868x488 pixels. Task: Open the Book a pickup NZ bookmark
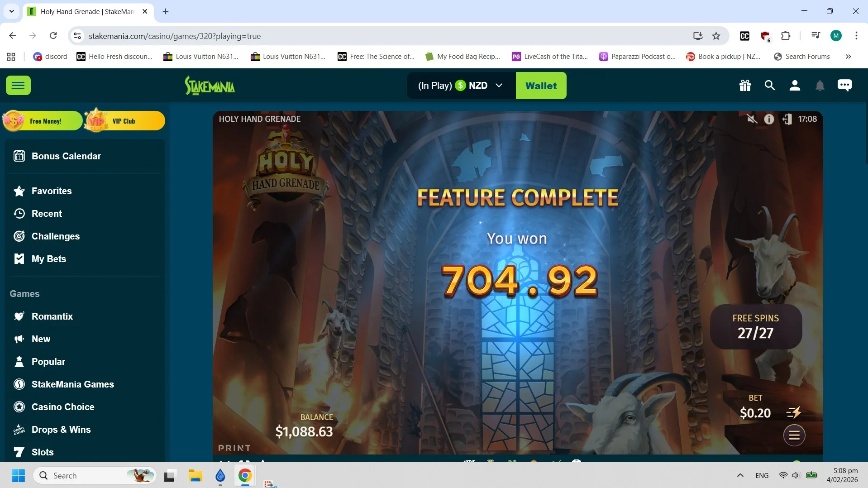(x=723, y=57)
